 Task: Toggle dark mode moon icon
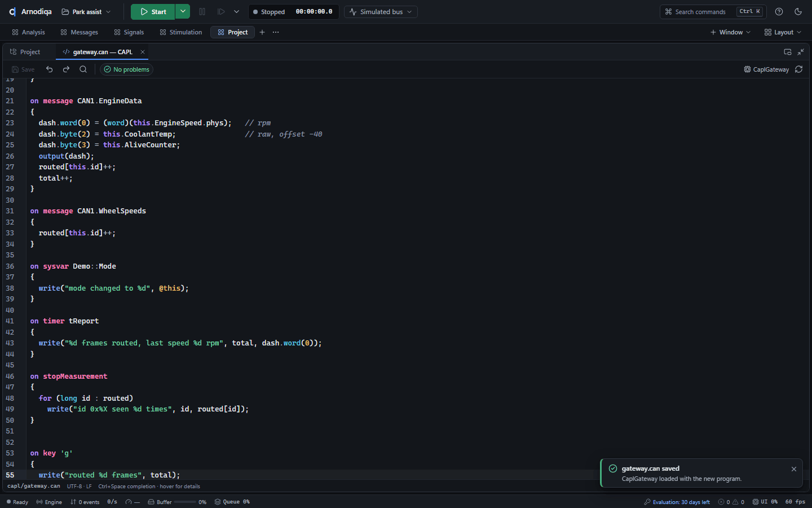click(x=798, y=12)
